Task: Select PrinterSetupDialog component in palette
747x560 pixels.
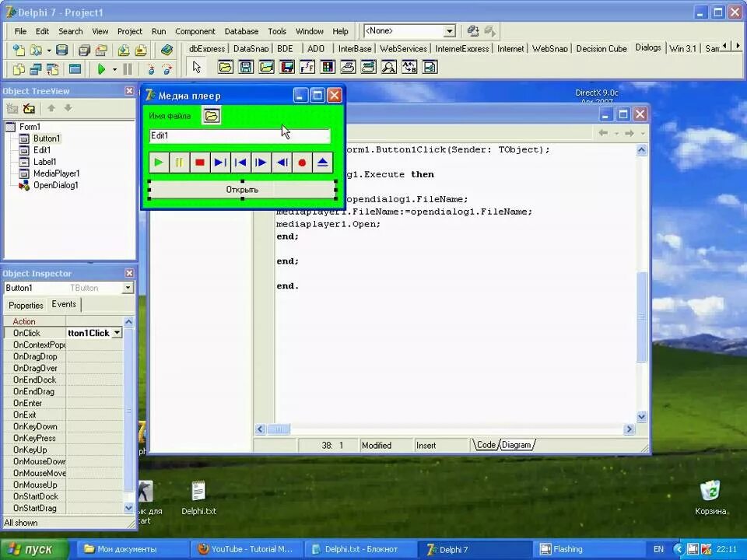Action: tap(368, 67)
